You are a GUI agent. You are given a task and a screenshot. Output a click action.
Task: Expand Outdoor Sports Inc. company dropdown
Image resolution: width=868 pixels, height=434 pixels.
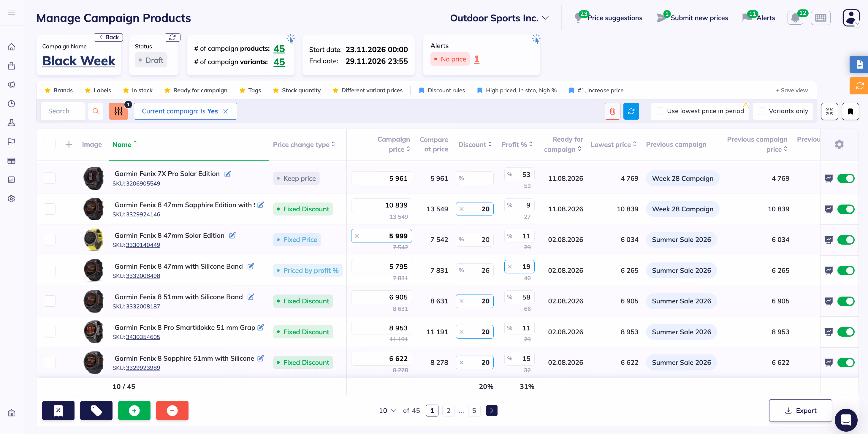[x=499, y=18]
